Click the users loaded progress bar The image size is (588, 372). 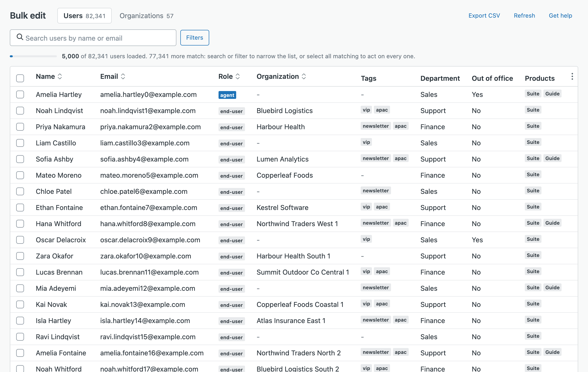(33, 56)
